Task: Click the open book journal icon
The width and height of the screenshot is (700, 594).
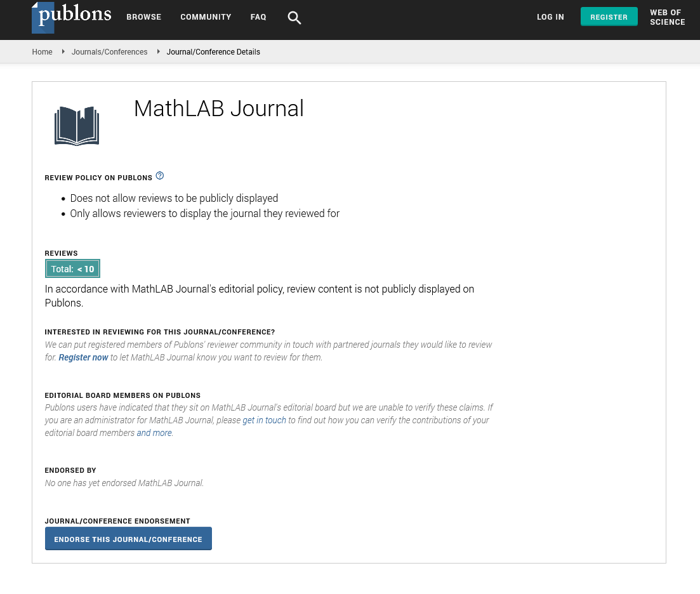Action: [77, 126]
